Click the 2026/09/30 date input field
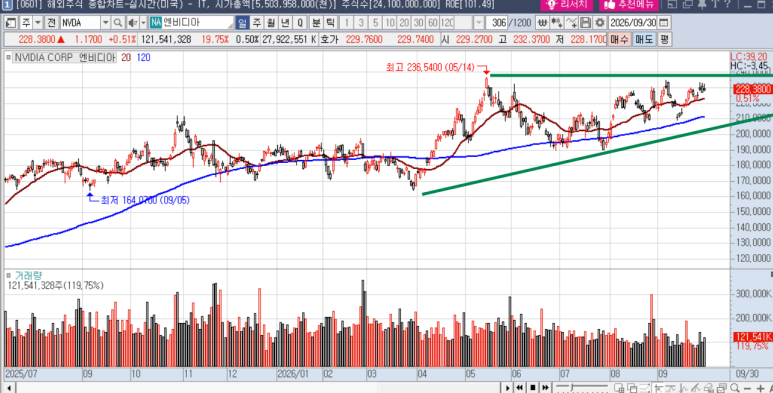Screen dimensions: 773x393 click(x=633, y=23)
